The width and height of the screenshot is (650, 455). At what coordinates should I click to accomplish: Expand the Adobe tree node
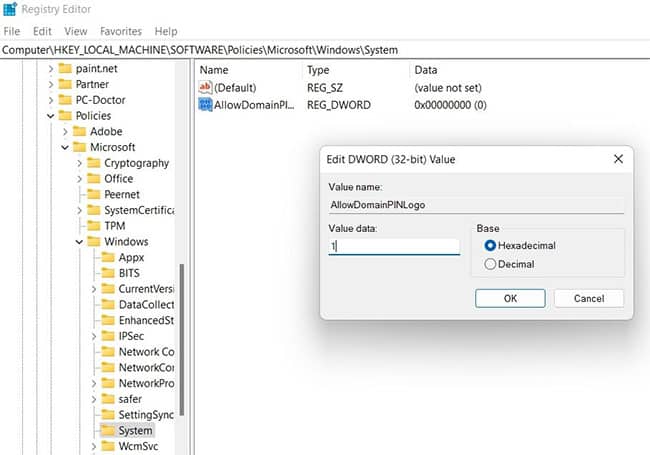[x=65, y=132]
